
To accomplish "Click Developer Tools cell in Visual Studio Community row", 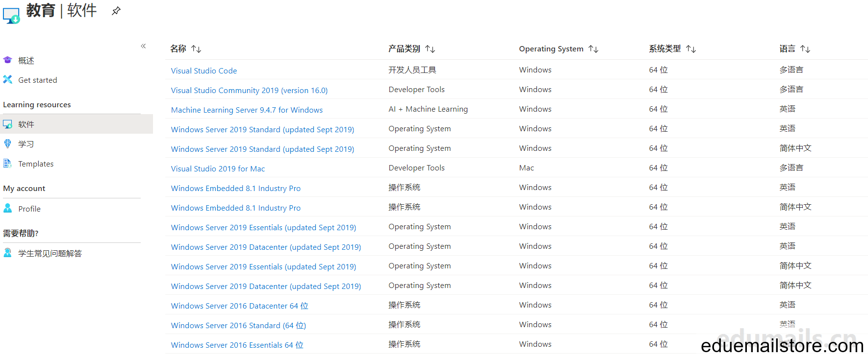I will pos(417,89).
